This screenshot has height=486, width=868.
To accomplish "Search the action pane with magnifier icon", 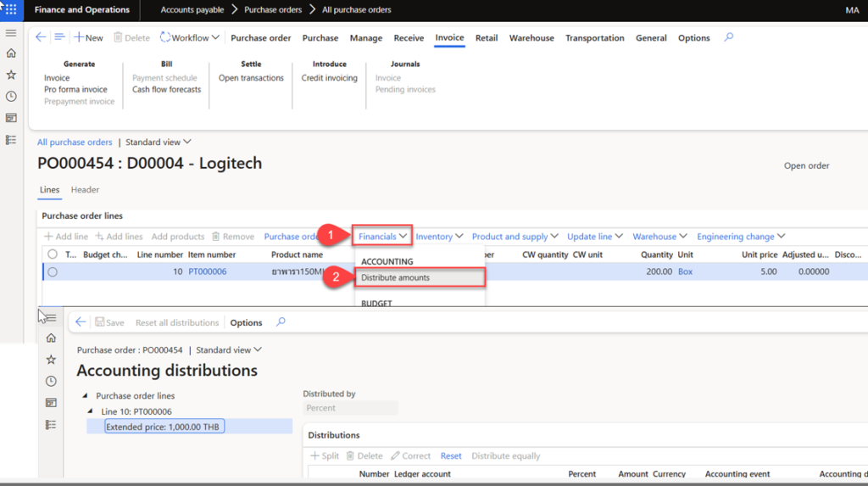I will pos(728,37).
